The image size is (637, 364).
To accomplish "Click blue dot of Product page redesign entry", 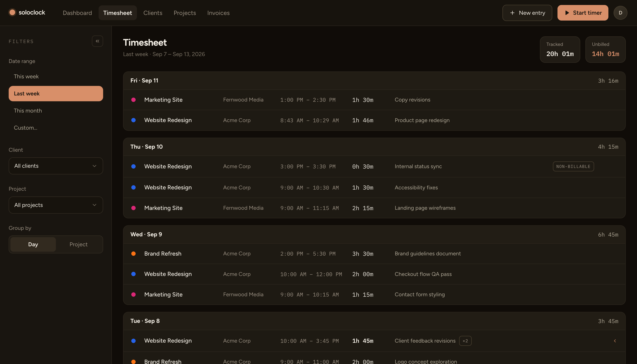I will [x=133, y=120].
